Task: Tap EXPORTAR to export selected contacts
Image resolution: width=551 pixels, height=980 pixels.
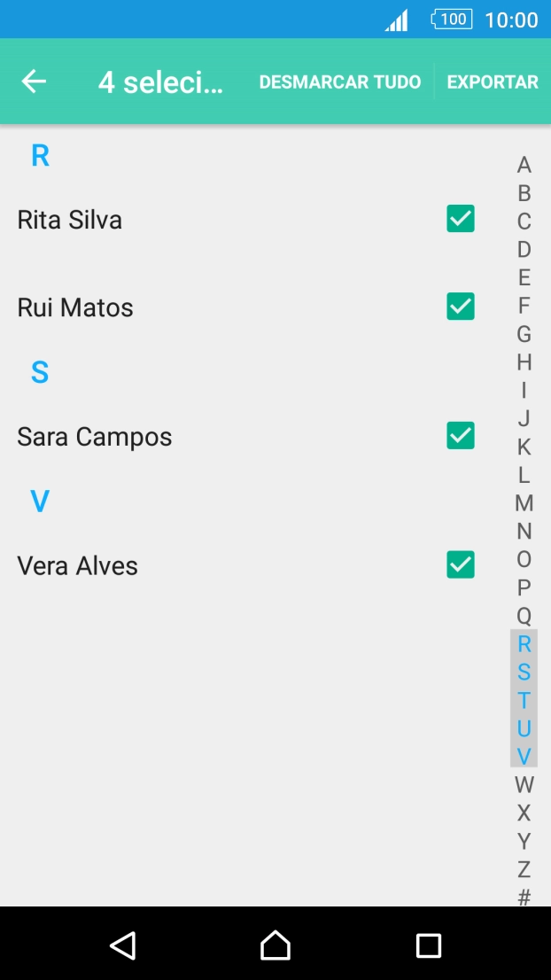Action: pos(492,81)
